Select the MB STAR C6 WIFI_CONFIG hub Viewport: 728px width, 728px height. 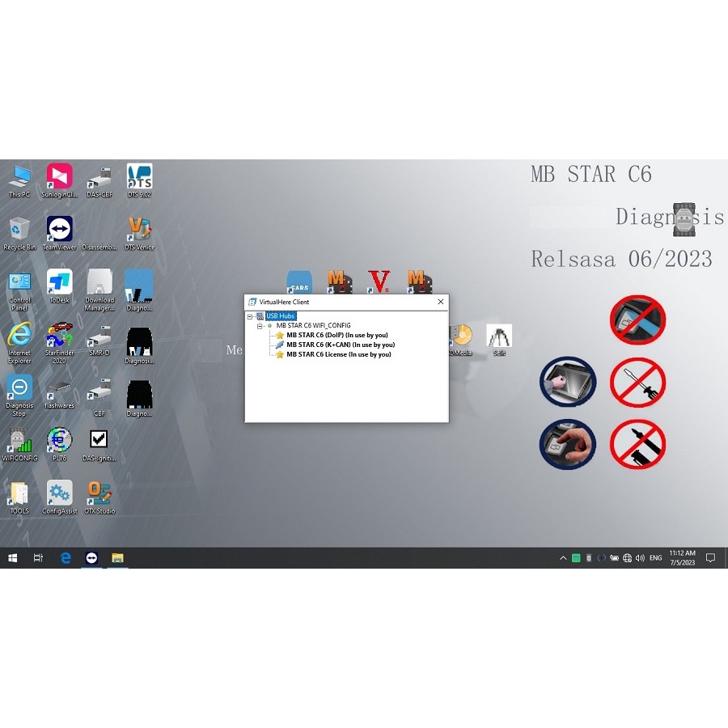[x=313, y=325]
